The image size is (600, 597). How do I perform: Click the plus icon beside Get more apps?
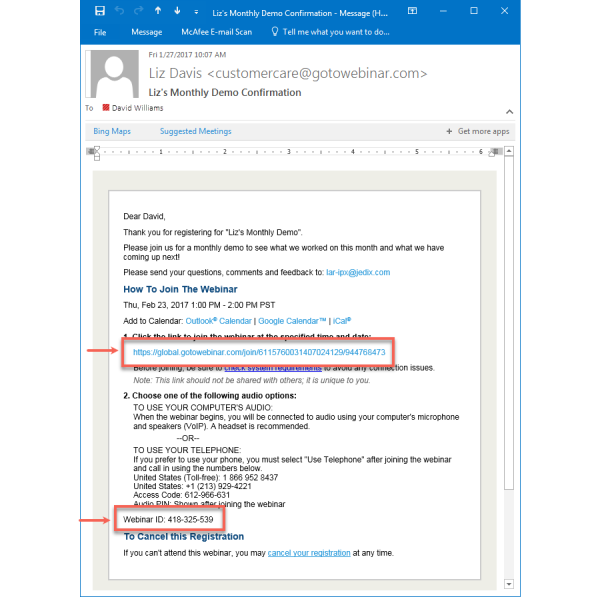point(449,131)
